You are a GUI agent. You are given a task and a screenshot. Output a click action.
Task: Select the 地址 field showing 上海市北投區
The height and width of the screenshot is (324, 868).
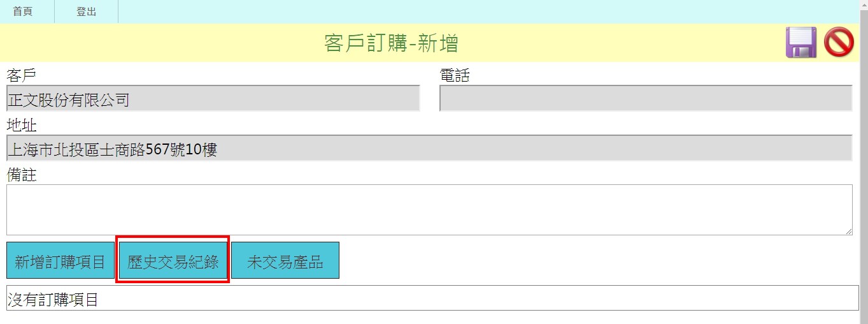pos(429,148)
